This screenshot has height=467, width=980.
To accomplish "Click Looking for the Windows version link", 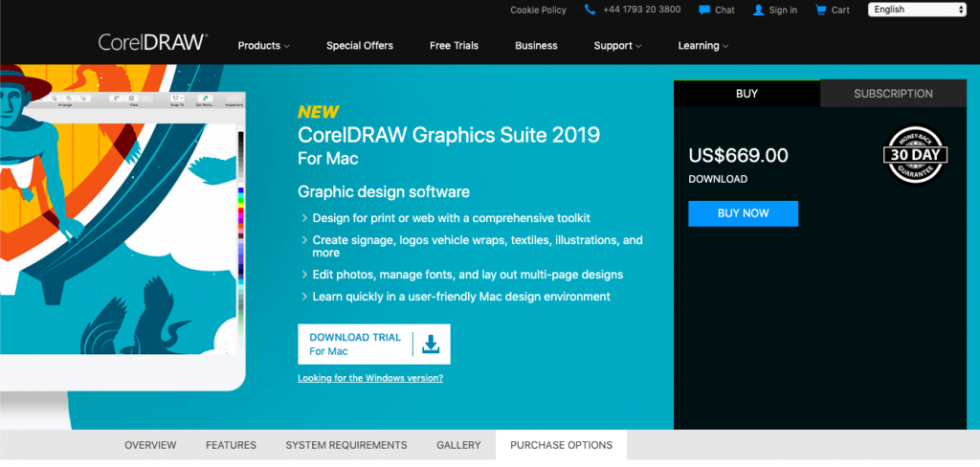I will point(370,378).
